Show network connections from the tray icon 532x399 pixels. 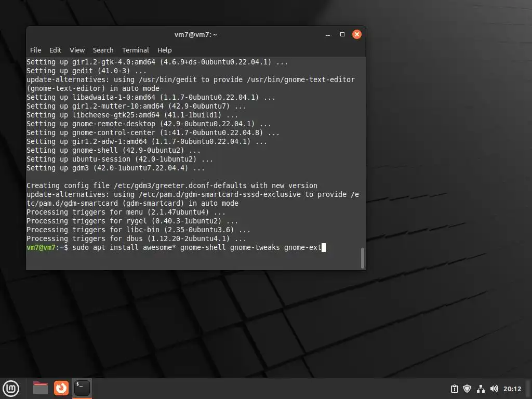[x=481, y=389]
